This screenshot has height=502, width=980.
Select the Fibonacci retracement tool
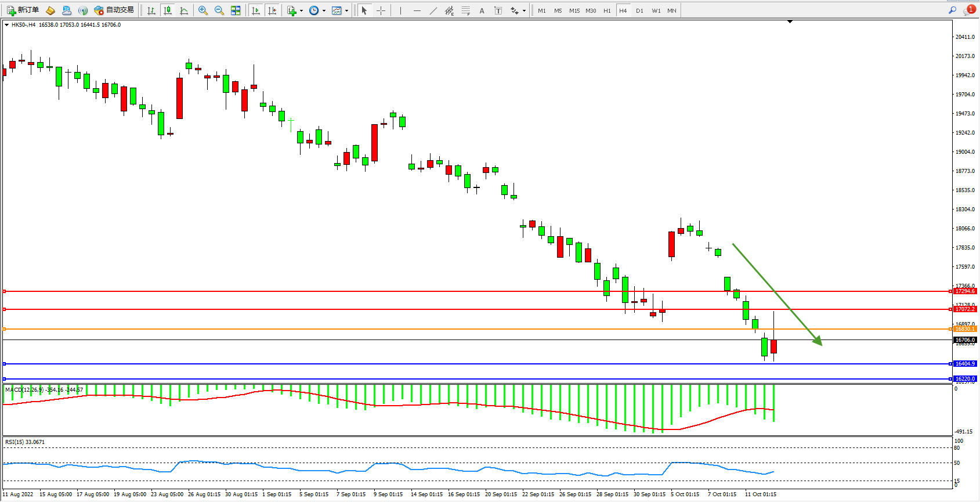coord(465,10)
